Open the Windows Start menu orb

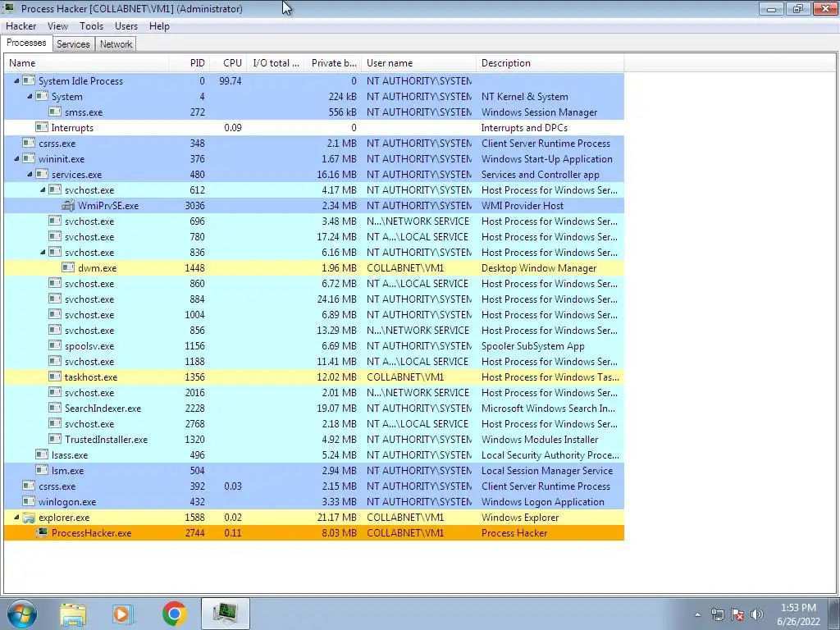click(x=21, y=614)
